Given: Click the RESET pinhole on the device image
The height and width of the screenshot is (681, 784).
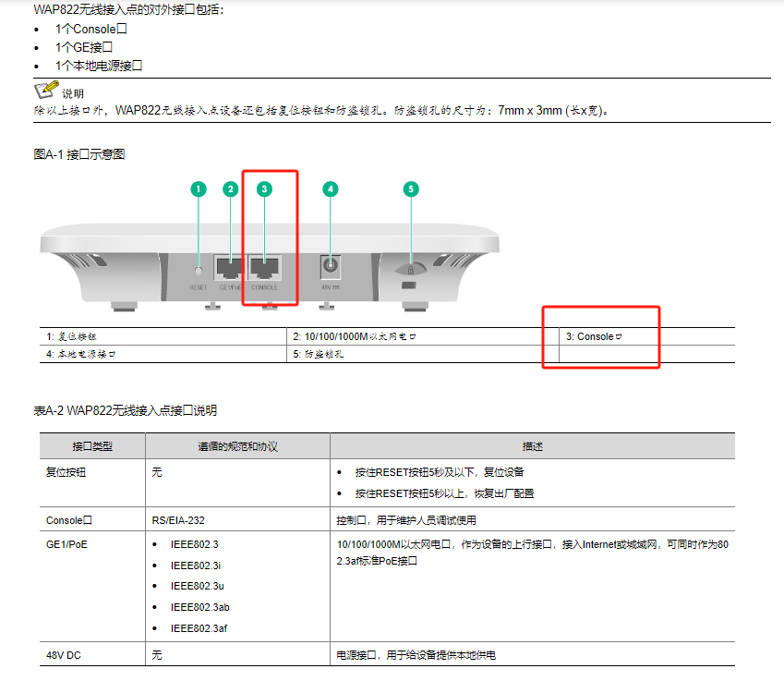Looking at the screenshot, I should pos(199,271).
